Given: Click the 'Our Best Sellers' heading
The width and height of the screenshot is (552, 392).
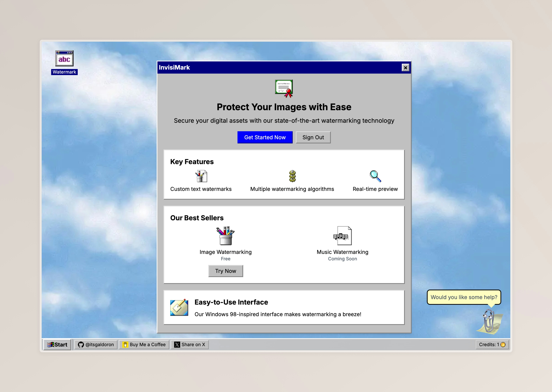Looking at the screenshot, I should [x=197, y=218].
